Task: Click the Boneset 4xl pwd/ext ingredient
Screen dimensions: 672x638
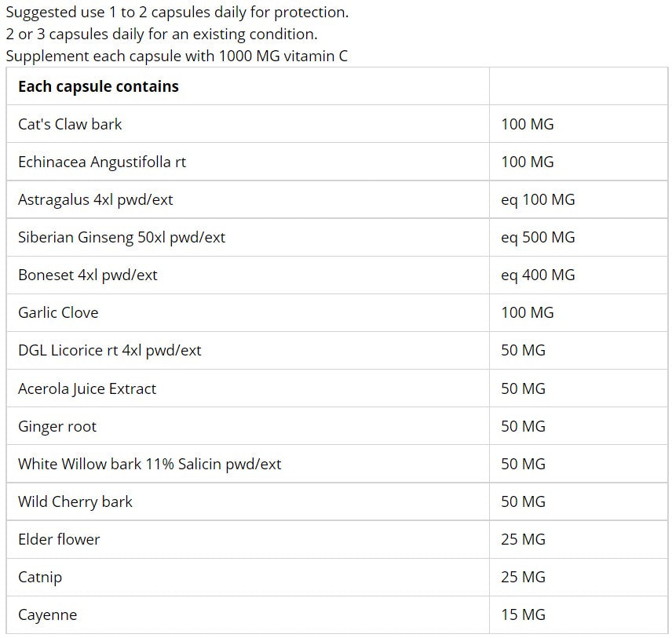Action: [x=88, y=275]
